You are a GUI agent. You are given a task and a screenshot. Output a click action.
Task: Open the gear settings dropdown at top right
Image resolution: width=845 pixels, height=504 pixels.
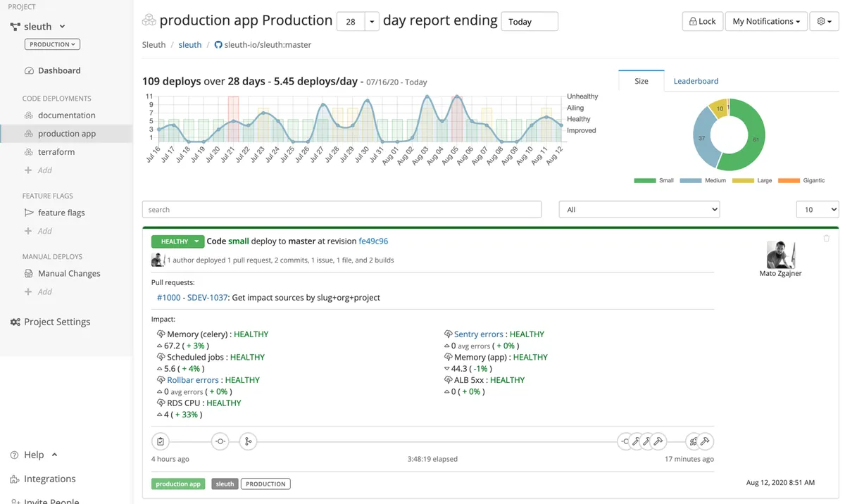824,21
